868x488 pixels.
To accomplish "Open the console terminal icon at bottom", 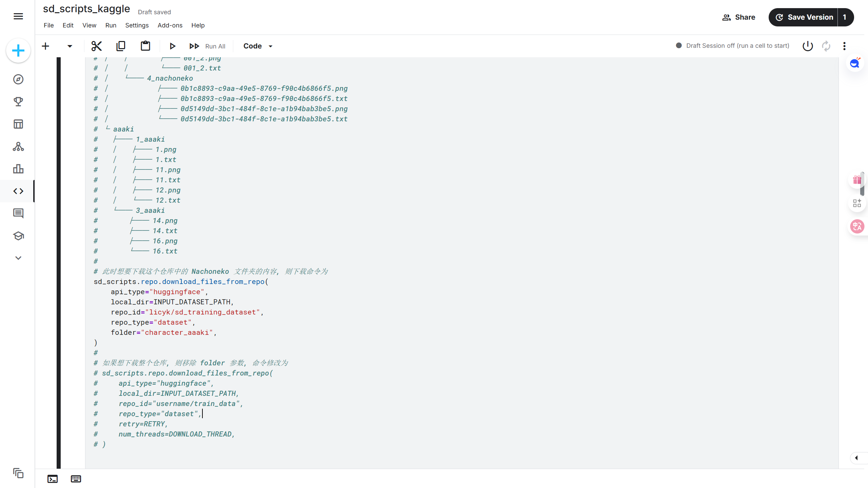I will tap(53, 479).
